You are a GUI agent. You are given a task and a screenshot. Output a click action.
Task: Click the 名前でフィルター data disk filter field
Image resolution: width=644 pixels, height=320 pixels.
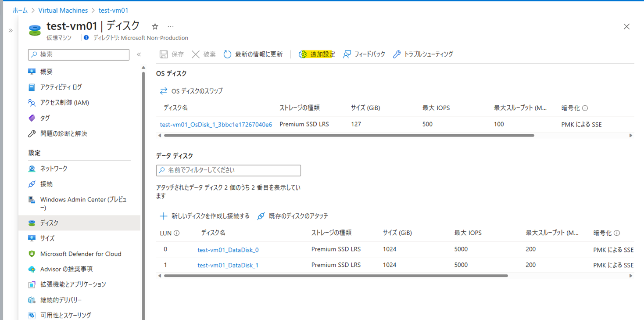(229, 170)
